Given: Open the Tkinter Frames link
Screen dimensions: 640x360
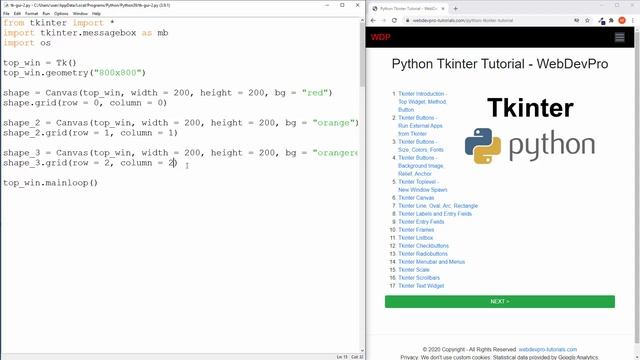Looking at the screenshot, I should [416, 230].
